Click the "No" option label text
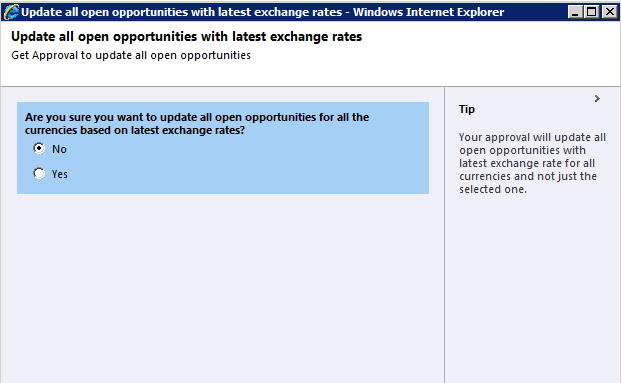Screen dimensions: 621x383 pos(59,149)
